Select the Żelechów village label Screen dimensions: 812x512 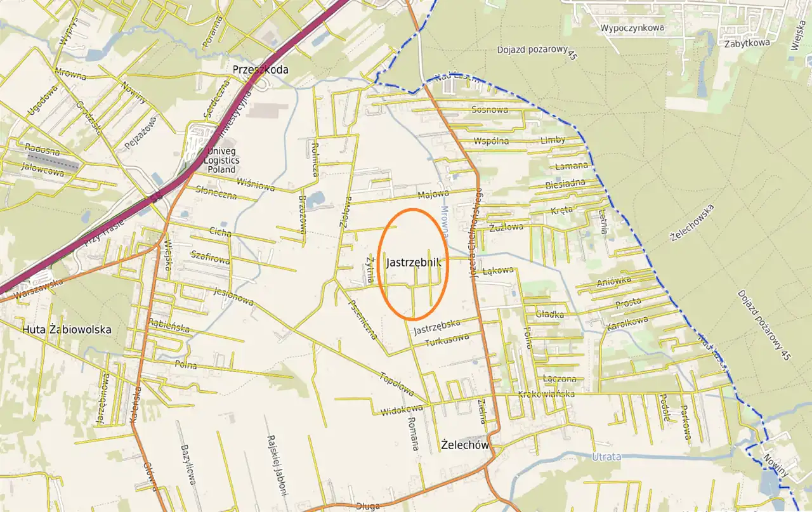[465, 445]
